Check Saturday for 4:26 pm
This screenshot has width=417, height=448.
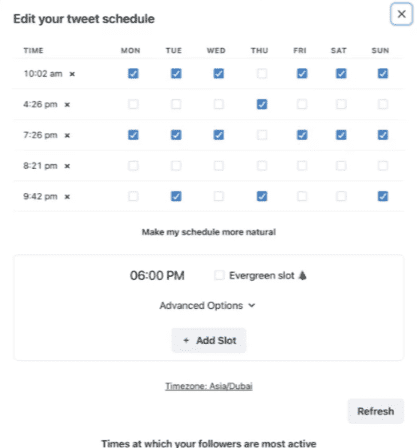coord(341,104)
